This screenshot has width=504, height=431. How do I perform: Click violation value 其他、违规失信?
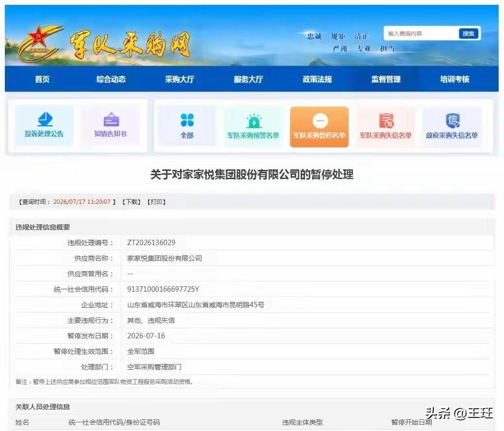point(151,320)
